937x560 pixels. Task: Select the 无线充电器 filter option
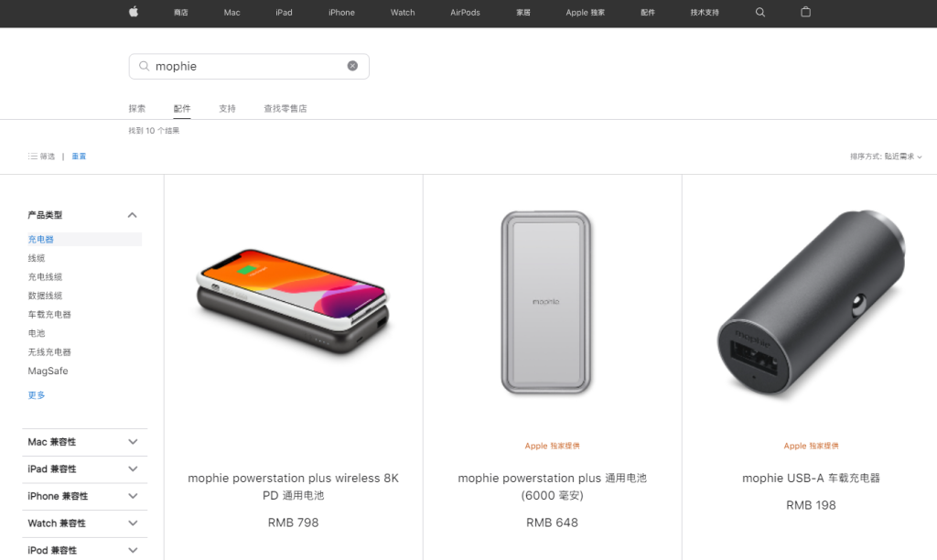pos(49,352)
